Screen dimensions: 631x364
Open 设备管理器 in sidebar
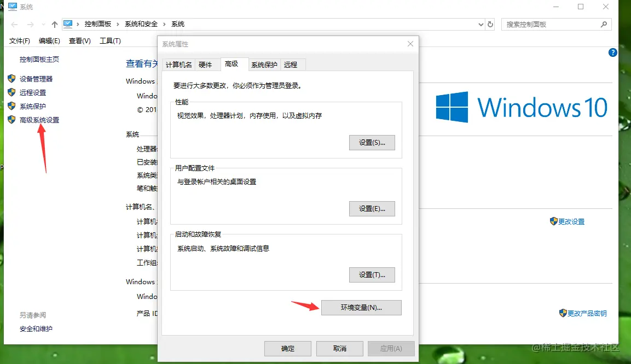(36, 79)
